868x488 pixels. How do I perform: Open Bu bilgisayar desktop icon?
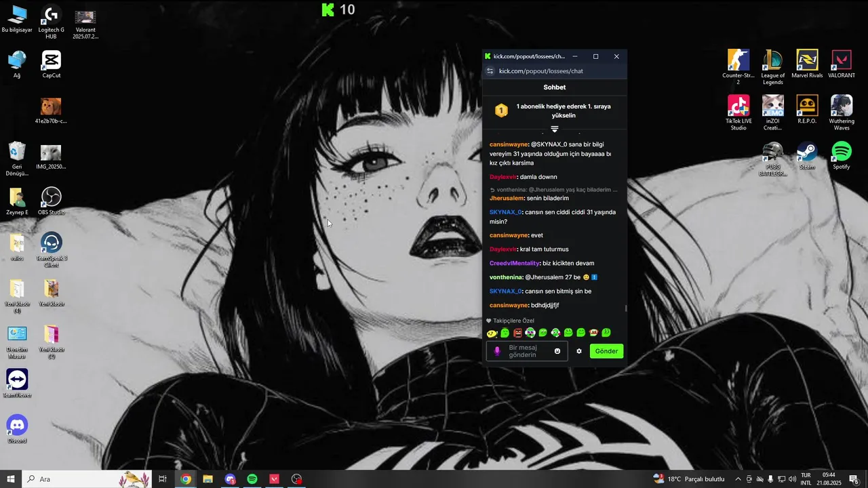[x=17, y=20]
